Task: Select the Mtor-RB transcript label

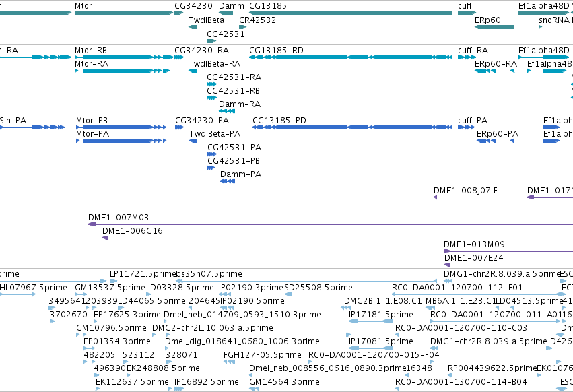Action: click(x=91, y=50)
